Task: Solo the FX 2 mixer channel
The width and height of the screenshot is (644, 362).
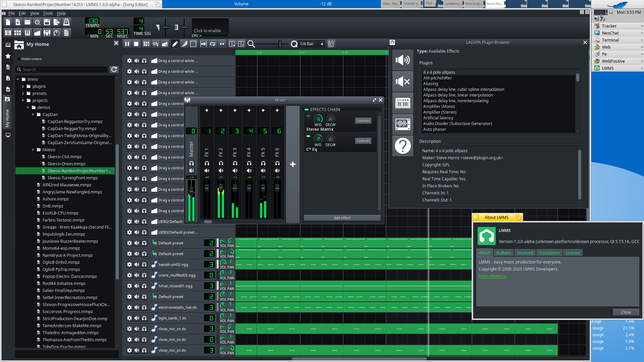Action: [x=221, y=163]
